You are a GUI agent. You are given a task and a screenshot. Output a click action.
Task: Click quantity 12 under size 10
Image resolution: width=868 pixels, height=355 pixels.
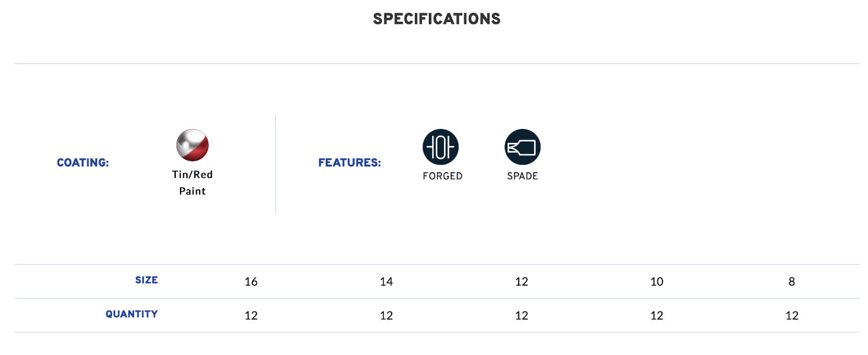coord(657,316)
